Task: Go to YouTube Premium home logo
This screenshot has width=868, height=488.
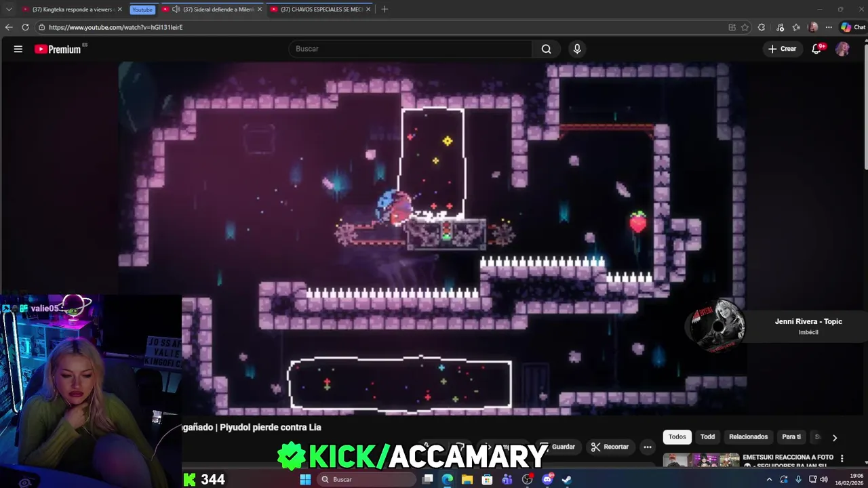Action: click(60, 49)
